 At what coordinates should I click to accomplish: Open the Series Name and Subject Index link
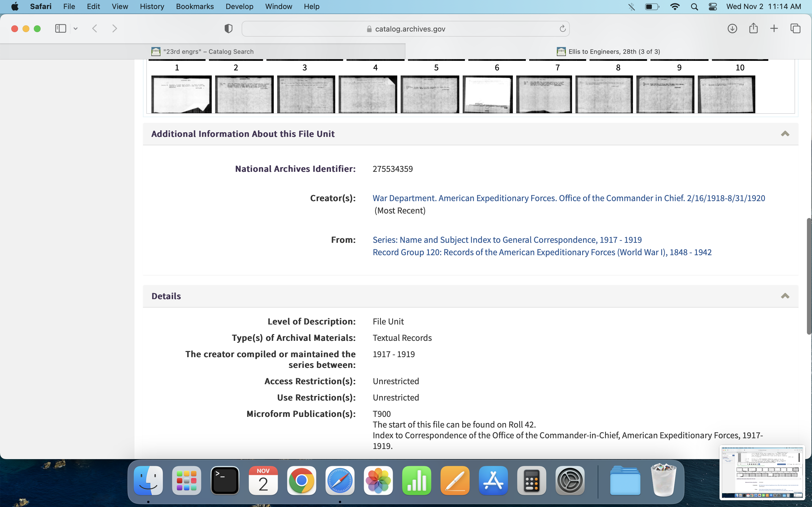507,240
